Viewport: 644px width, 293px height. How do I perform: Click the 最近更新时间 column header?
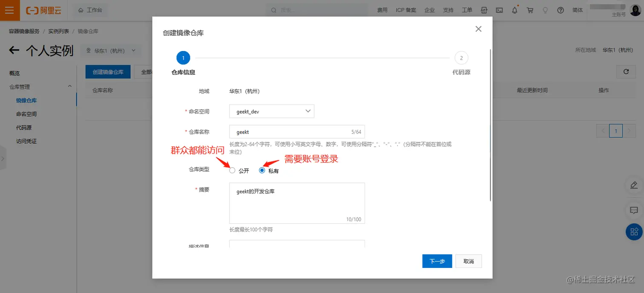[532, 90]
